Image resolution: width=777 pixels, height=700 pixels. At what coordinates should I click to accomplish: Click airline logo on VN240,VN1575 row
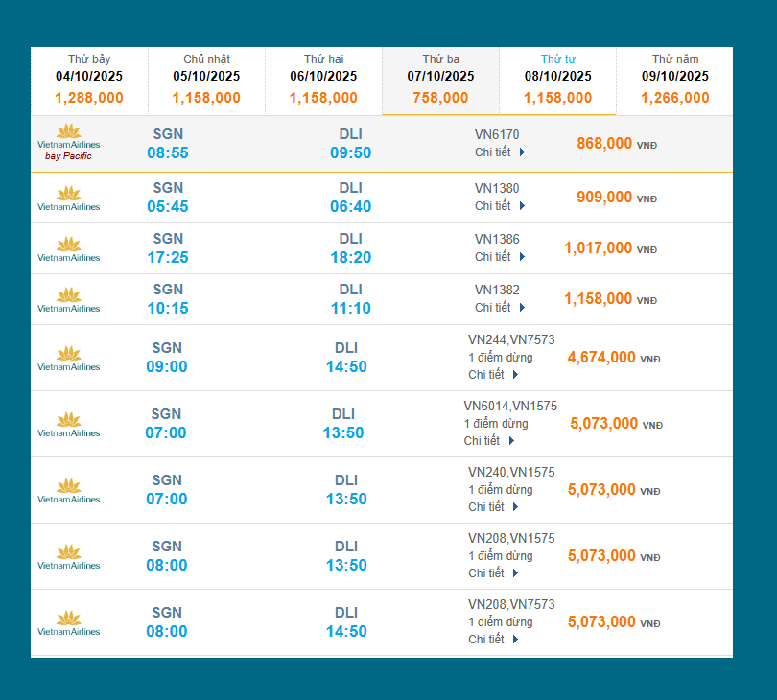[68, 490]
